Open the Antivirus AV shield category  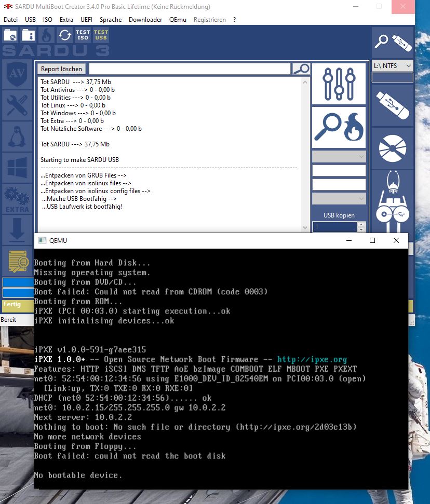tap(17, 74)
